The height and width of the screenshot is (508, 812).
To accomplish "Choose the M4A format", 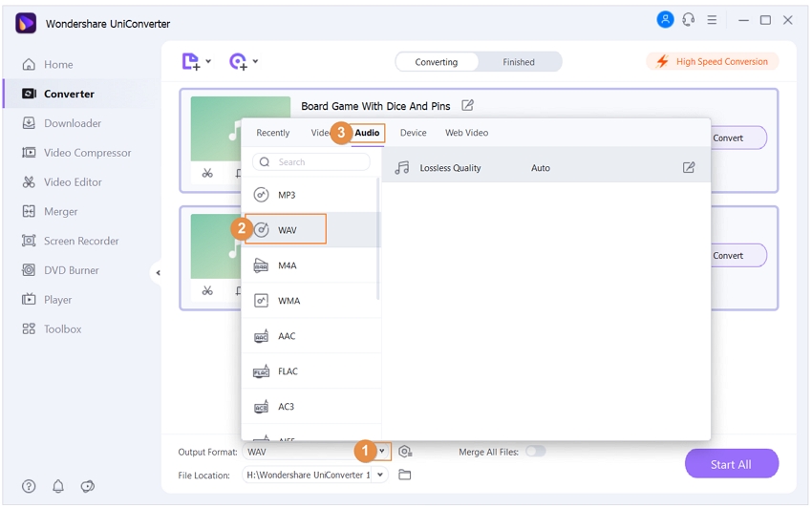I will pos(310,265).
